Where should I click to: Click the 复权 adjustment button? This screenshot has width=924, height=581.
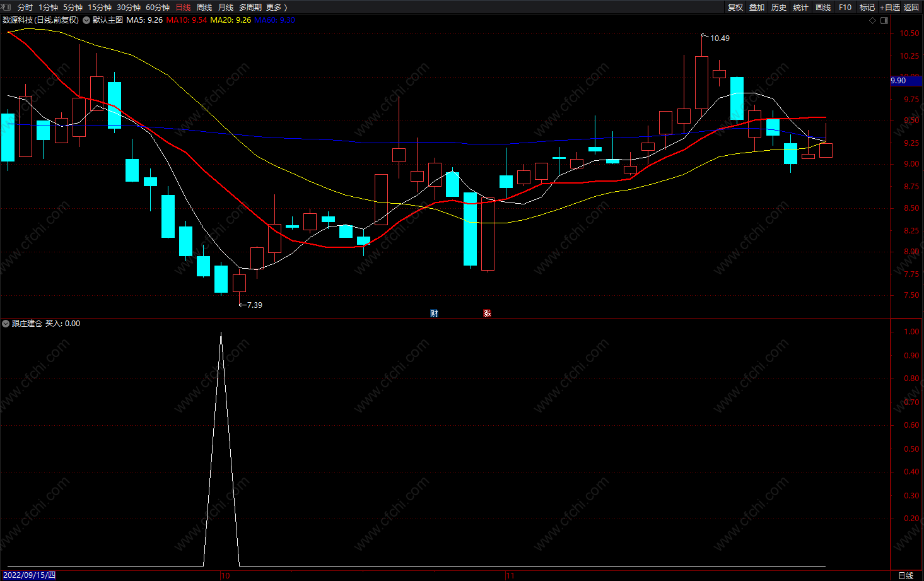(735, 7)
